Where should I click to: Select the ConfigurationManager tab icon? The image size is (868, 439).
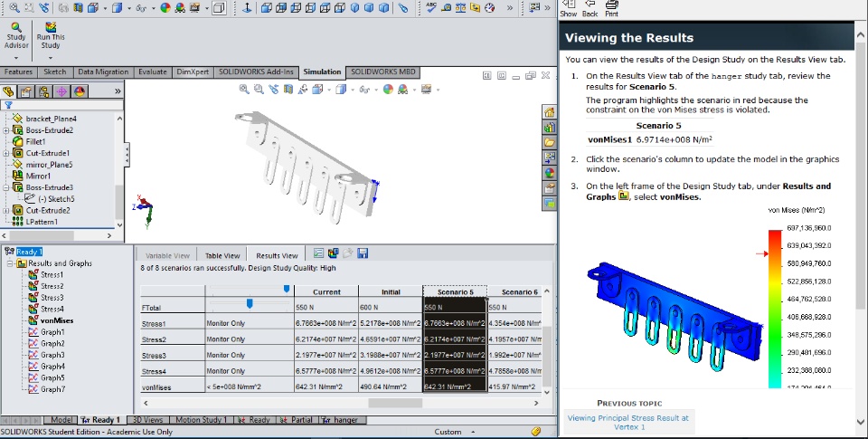(43, 91)
